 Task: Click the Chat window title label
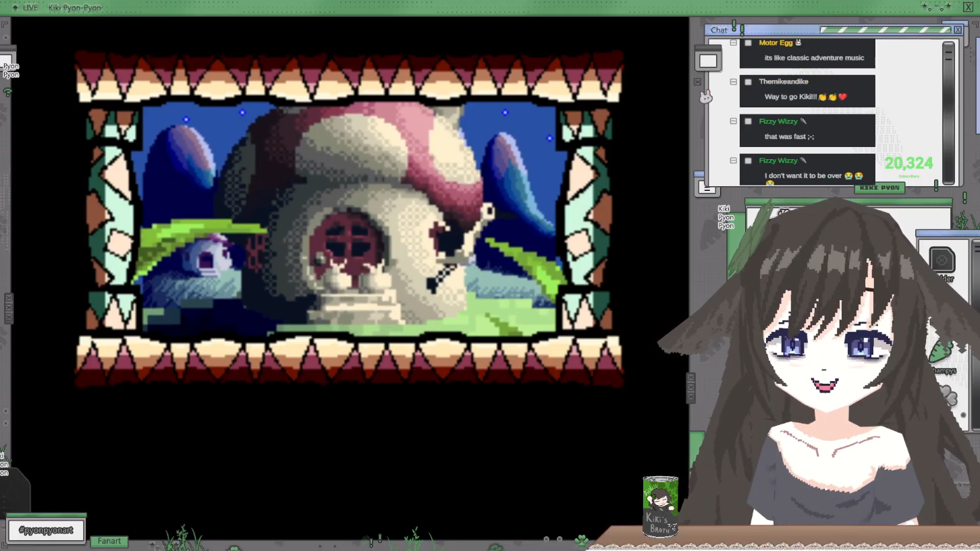coord(719,30)
